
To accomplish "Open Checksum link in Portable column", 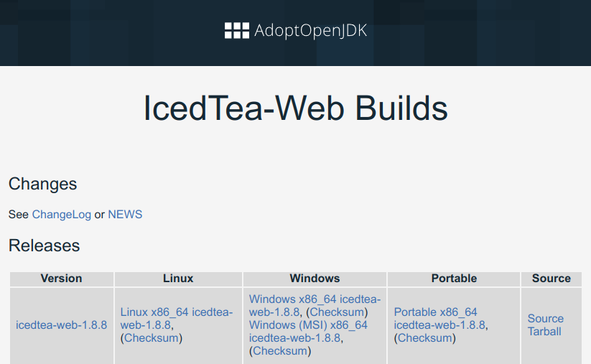I will point(425,338).
